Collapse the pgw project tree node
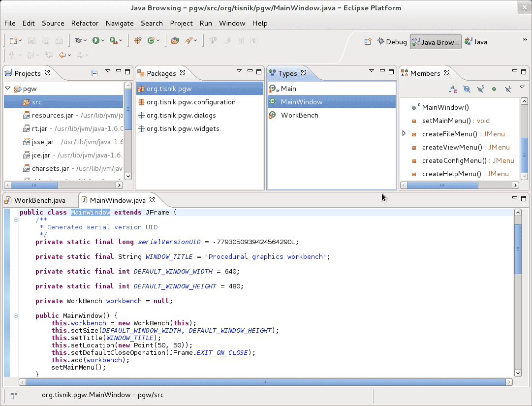 7,88
